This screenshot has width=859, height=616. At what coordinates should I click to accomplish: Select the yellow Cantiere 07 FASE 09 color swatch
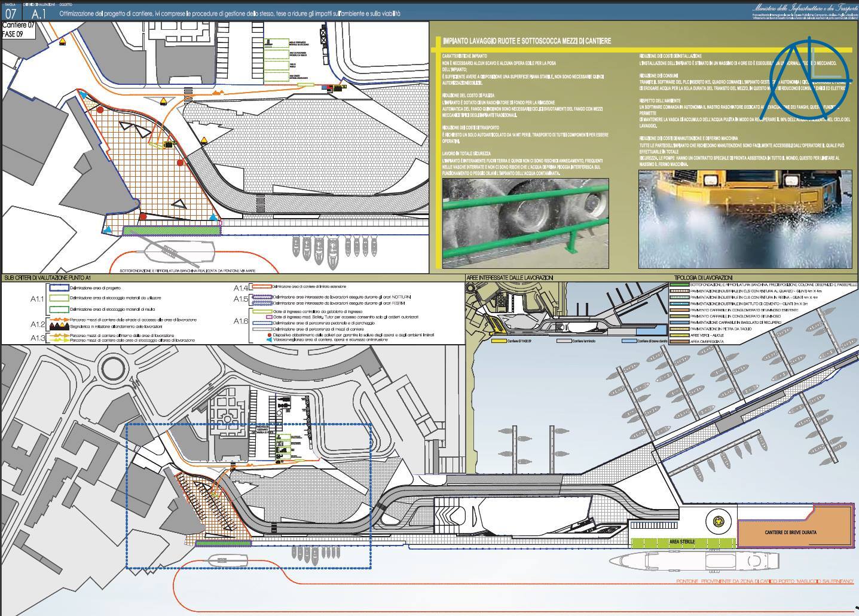click(x=499, y=341)
